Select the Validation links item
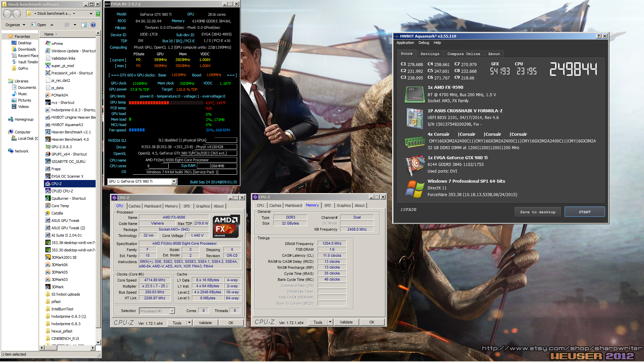 click(60, 58)
